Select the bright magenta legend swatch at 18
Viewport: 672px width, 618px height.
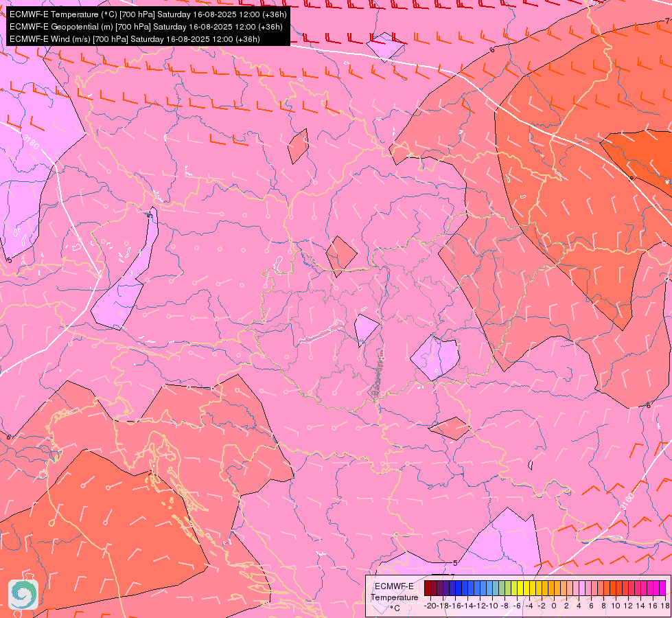(662, 586)
